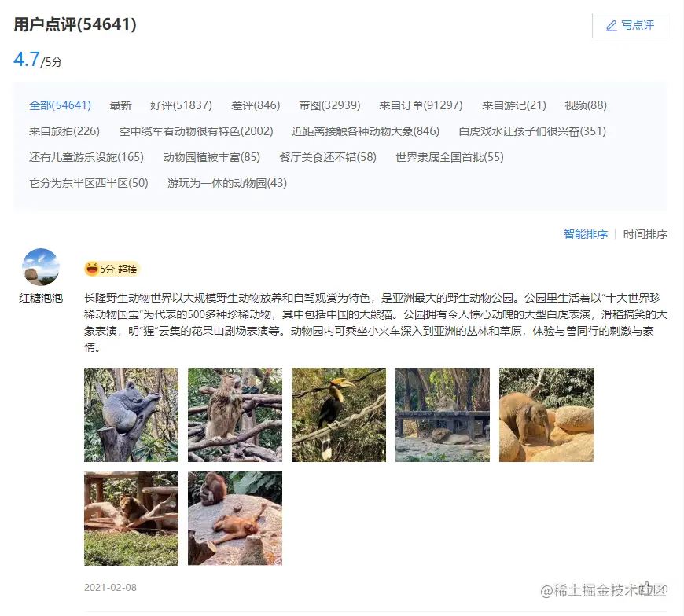View the hornbill bird photo
The image size is (684, 616).
(x=339, y=415)
